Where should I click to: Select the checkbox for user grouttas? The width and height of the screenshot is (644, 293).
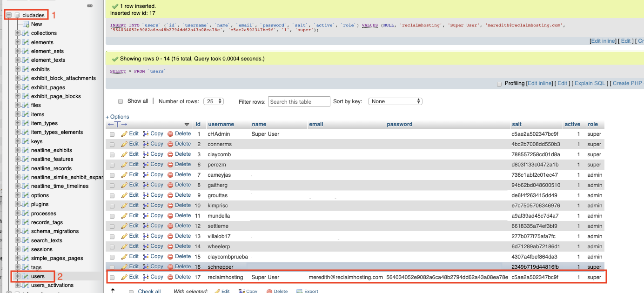(112, 195)
